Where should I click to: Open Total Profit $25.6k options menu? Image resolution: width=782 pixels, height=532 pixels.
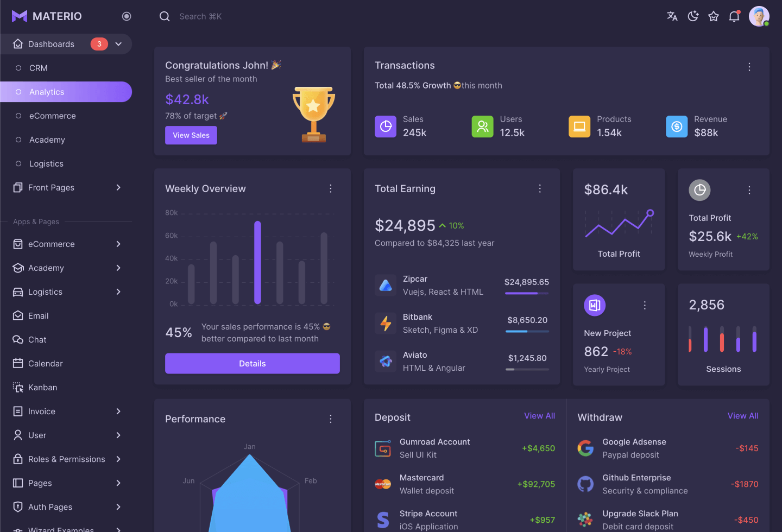tap(749, 190)
